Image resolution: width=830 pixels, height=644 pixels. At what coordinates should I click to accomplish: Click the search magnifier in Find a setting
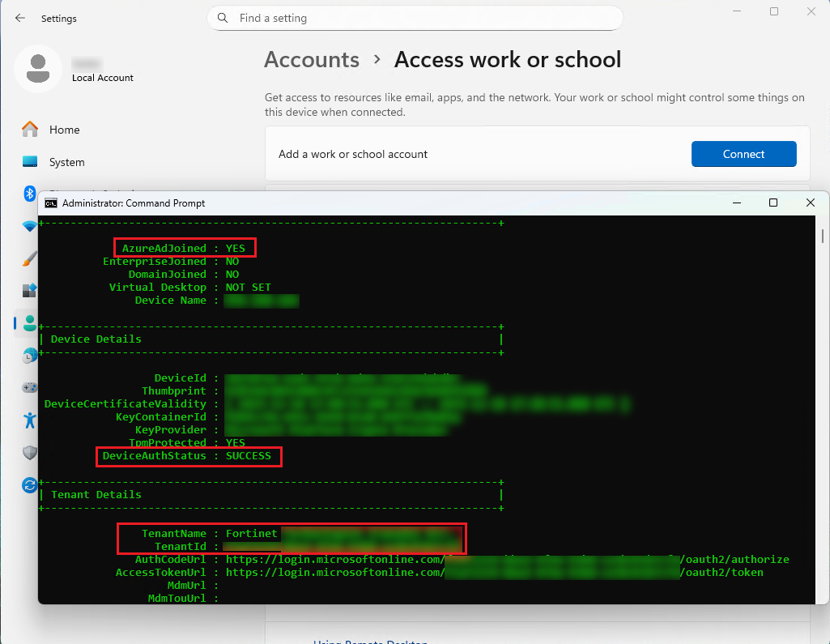pos(222,18)
